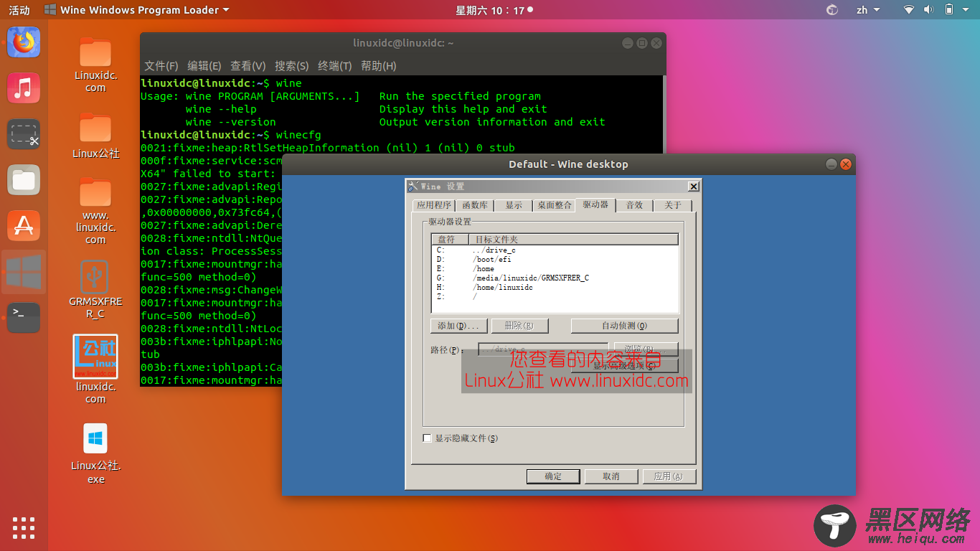Open the Files manager dock icon
Viewport: 980px width, 551px height.
[24, 180]
